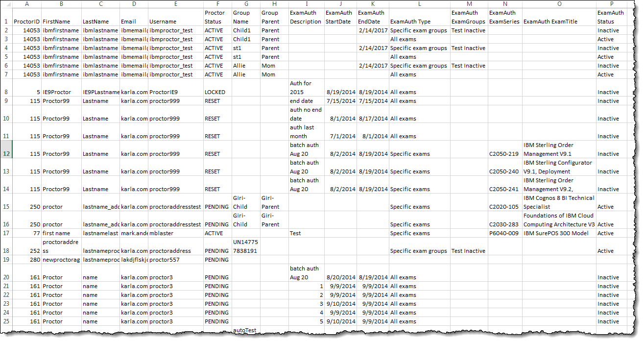Viewport: 644px width, 342px height.
Task: Click row 19 row number
Action: [6, 260]
